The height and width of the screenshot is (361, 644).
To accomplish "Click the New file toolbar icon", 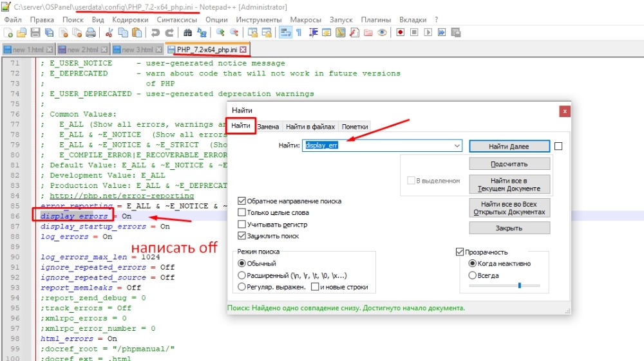I will point(8,32).
